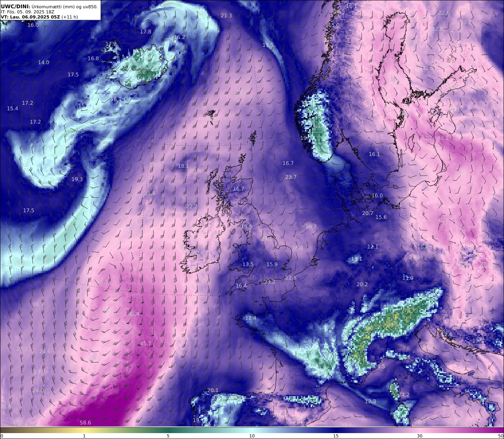Click the 23.7 value on the map
This screenshot has height=439, width=504.
[291, 177]
